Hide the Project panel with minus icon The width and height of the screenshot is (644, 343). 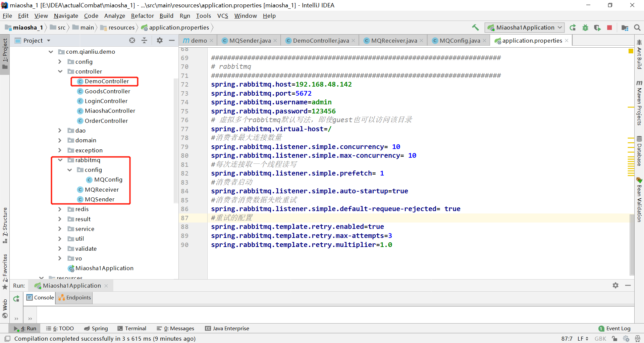pyautogui.click(x=172, y=40)
